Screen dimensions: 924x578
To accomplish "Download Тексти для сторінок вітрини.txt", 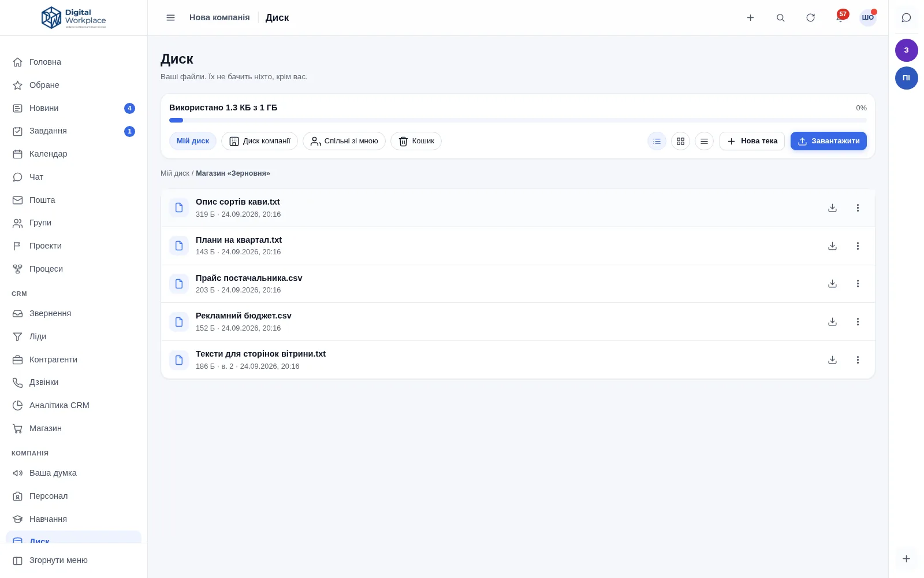I will [x=832, y=360].
